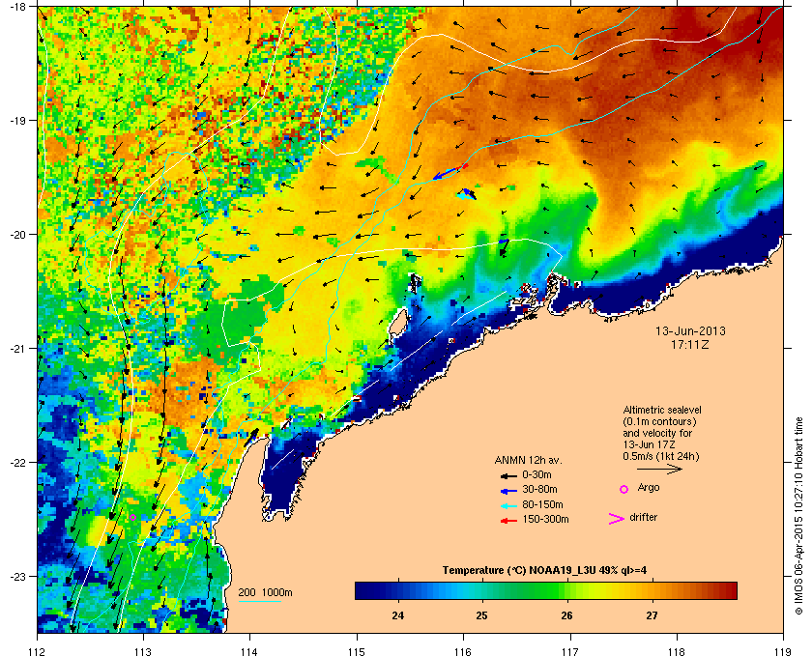Screen dimensions: 812x657
Task: Click the 0.5m/s velocity scale arrow
Action: (659, 470)
